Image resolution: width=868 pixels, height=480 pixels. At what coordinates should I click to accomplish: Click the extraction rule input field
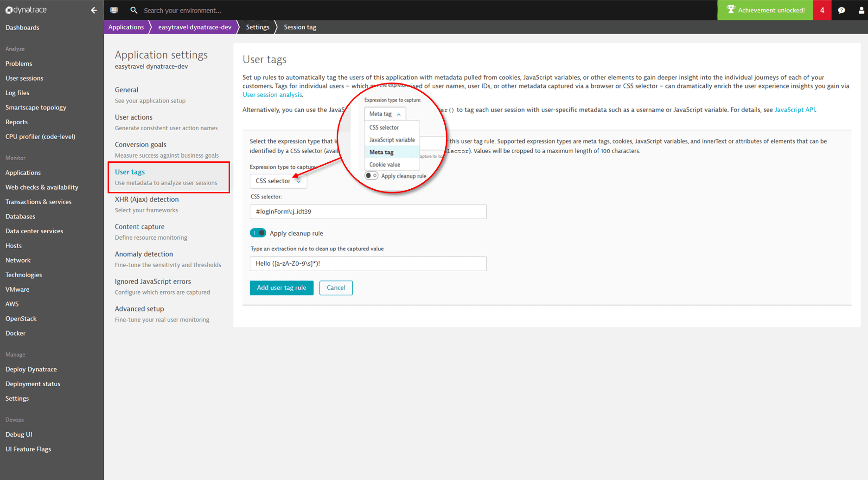[368, 263]
